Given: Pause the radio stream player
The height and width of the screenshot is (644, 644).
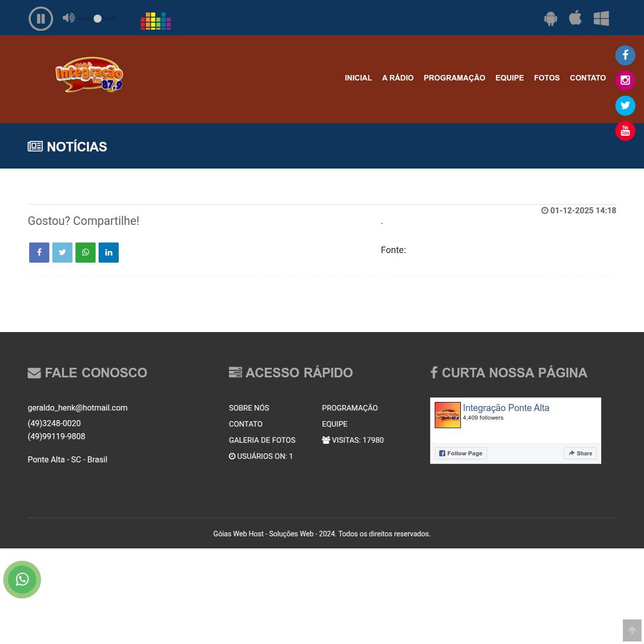Looking at the screenshot, I should tap(41, 19).
